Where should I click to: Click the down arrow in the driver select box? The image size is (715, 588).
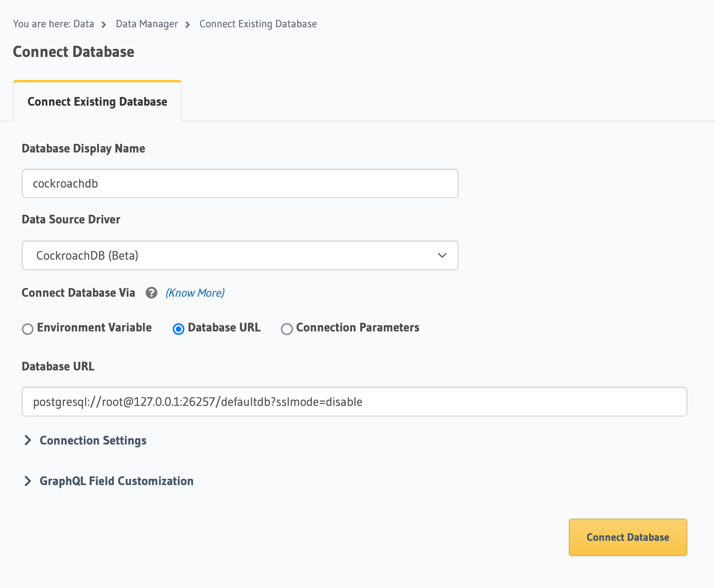coord(442,255)
